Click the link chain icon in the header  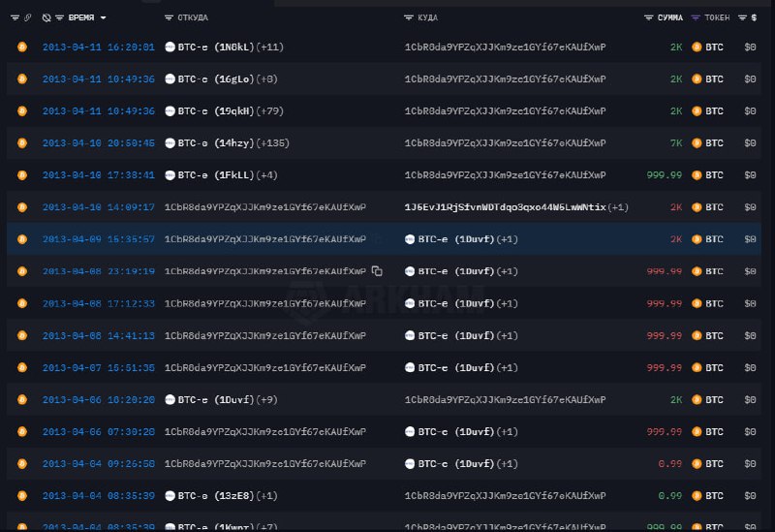(28, 17)
